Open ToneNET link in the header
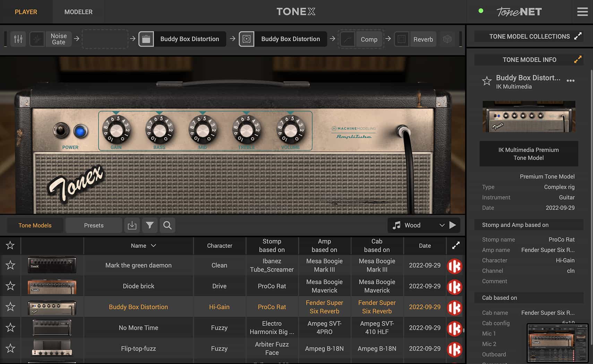 519,12
